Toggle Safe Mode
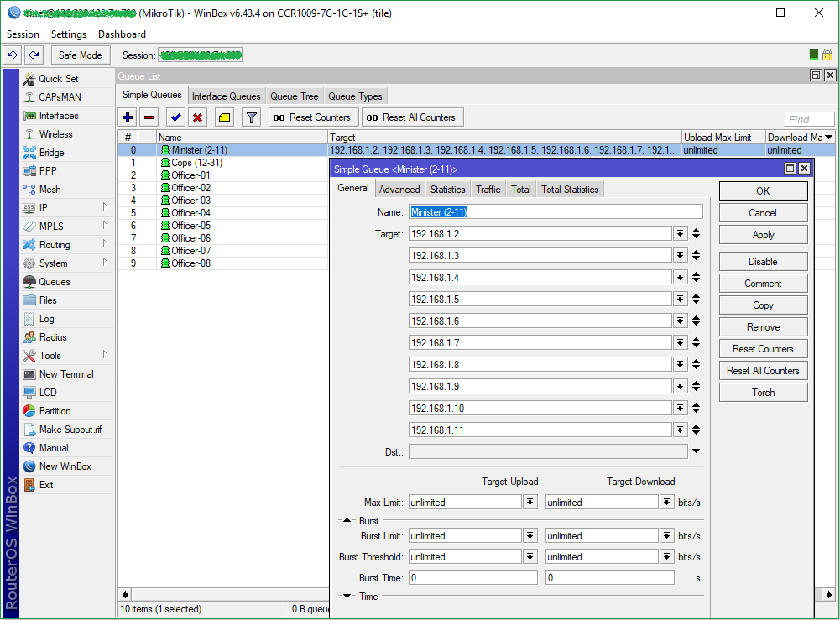The width and height of the screenshot is (840, 620). click(x=80, y=54)
